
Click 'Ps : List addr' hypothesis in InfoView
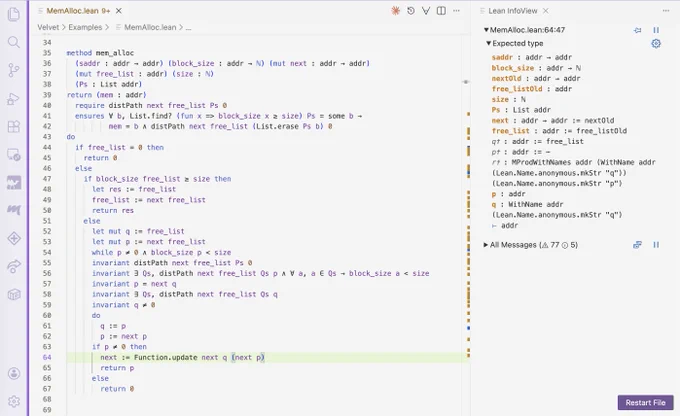click(x=521, y=110)
